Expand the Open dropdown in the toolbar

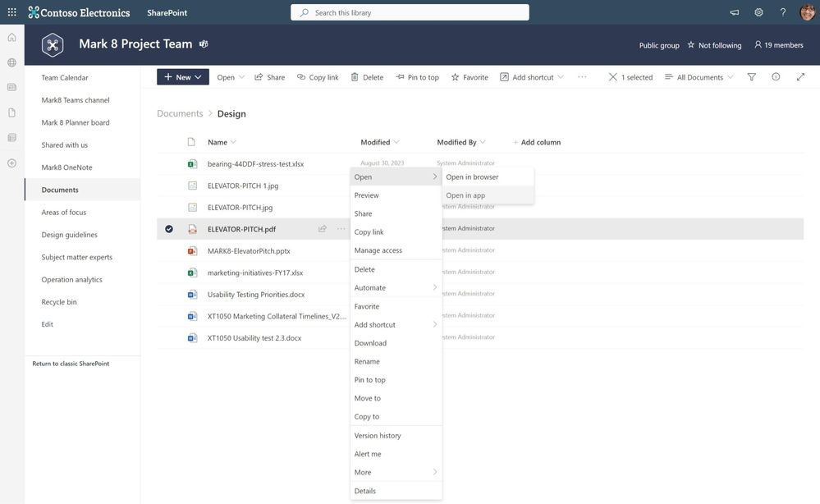click(x=241, y=77)
